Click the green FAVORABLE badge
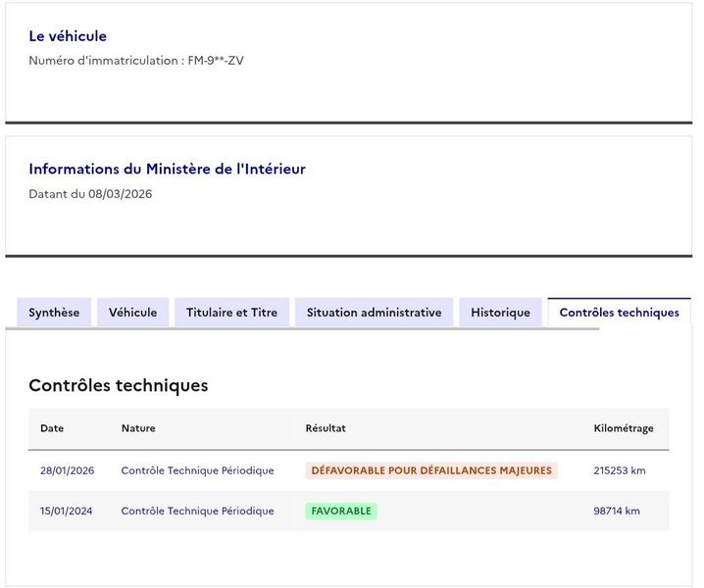The width and height of the screenshot is (704, 588). (341, 511)
